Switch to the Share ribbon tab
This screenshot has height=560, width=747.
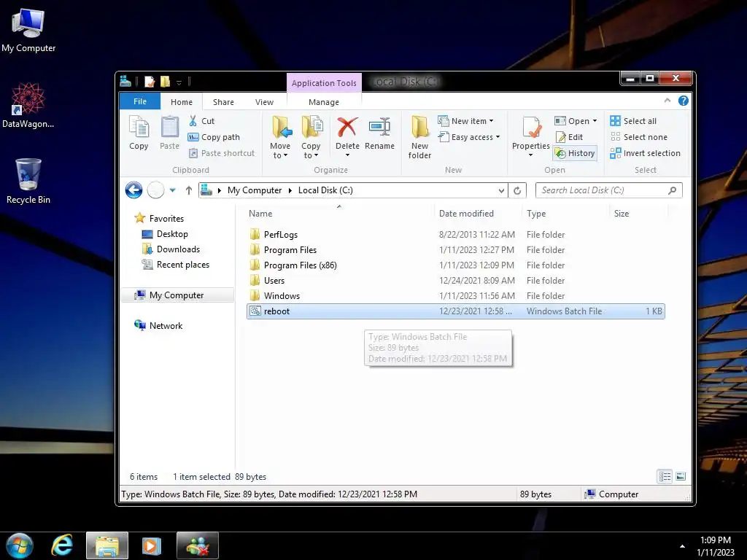click(x=223, y=102)
